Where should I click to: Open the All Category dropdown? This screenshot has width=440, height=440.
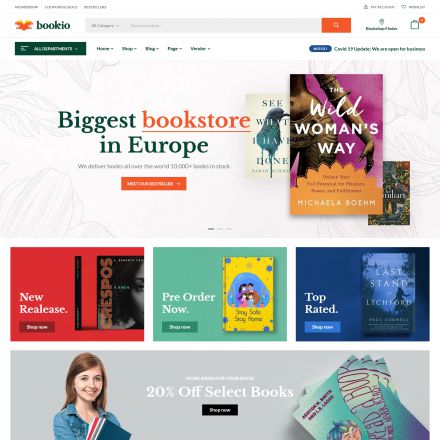click(105, 25)
